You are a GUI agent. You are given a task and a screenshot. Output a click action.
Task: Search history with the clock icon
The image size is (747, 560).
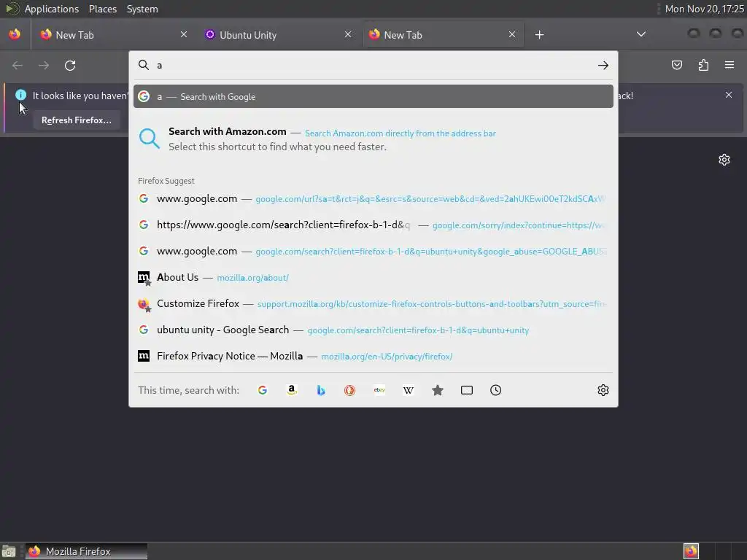(495, 390)
